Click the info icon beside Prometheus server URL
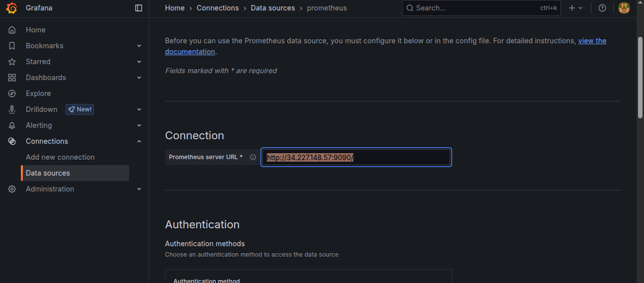 click(x=253, y=157)
